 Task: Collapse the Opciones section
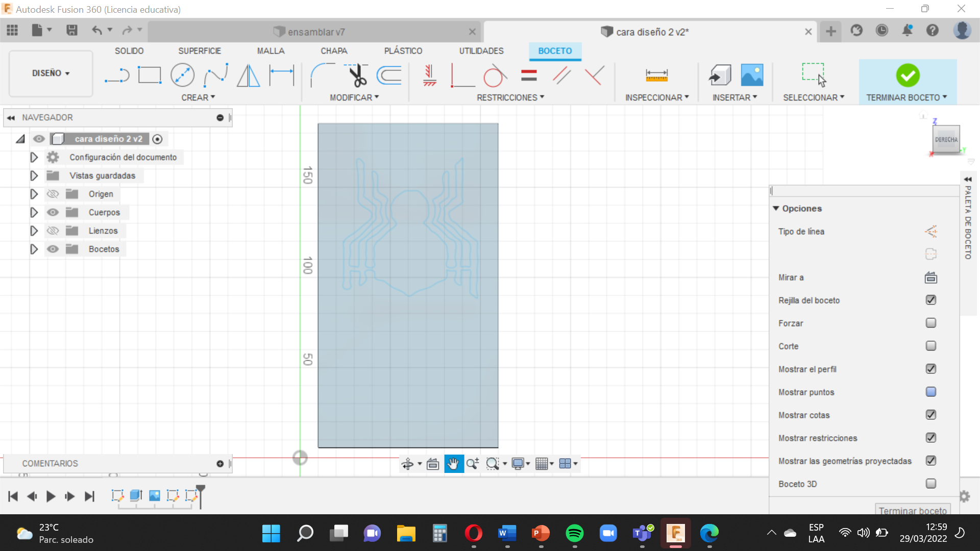pos(776,208)
